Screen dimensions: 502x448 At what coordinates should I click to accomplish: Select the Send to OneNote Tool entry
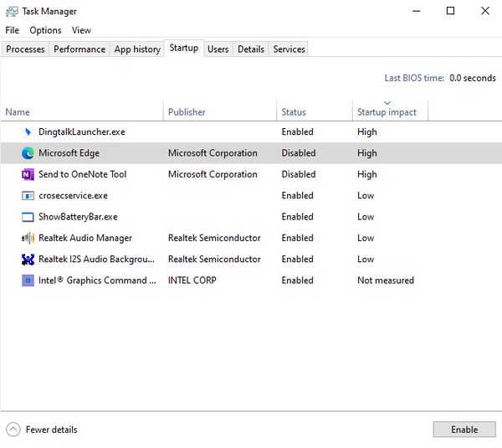(82, 174)
